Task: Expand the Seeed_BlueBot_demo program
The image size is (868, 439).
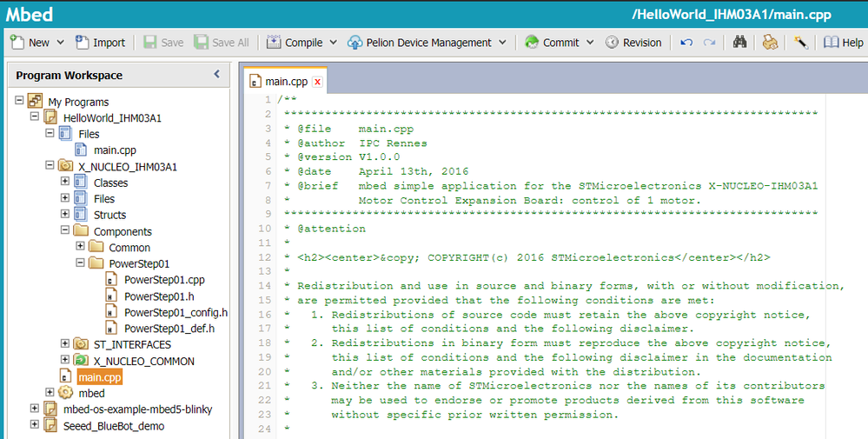Action: tap(35, 424)
